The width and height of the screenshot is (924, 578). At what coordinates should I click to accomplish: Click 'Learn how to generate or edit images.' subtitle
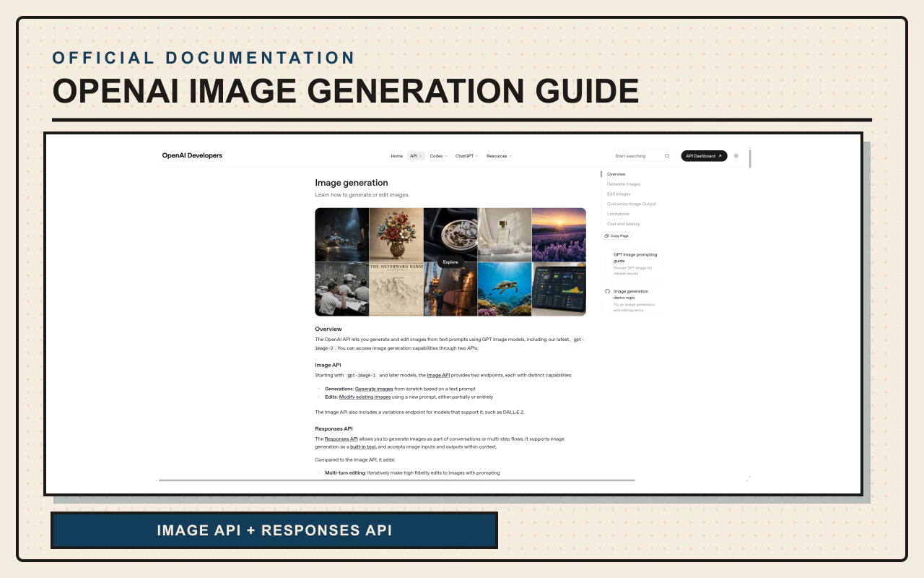[x=362, y=195]
